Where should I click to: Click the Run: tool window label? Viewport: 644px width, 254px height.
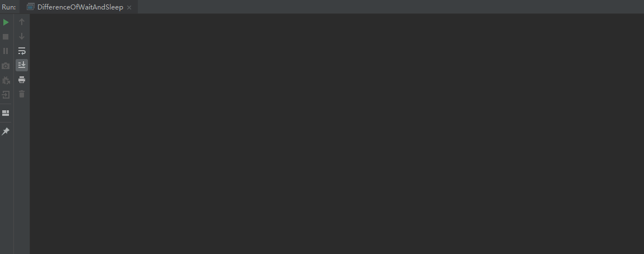(x=9, y=7)
